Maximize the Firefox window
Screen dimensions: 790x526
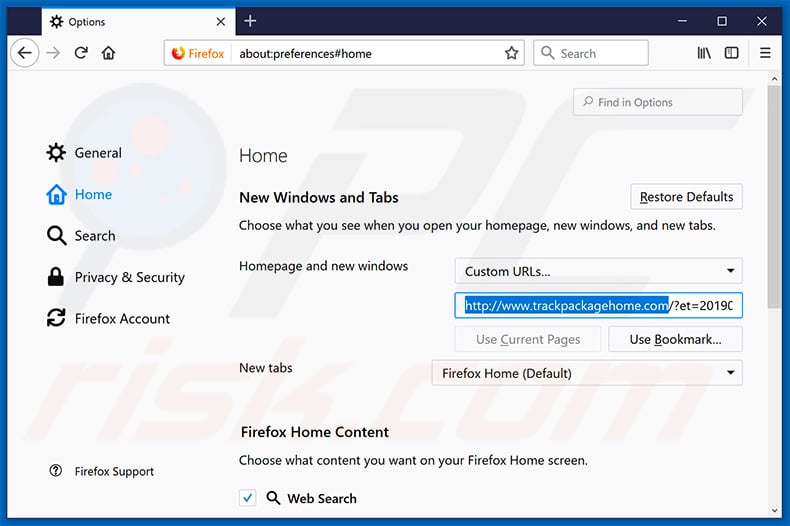pos(721,21)
